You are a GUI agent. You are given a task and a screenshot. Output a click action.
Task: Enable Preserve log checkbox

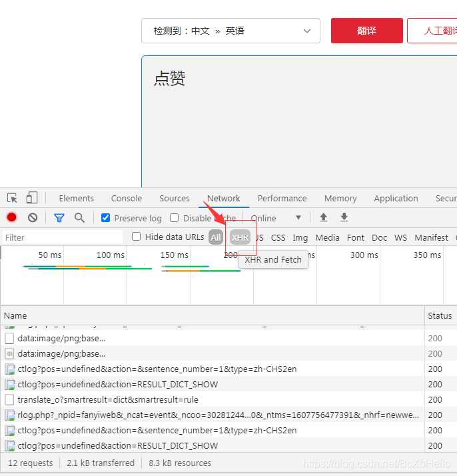click(105, 217)
